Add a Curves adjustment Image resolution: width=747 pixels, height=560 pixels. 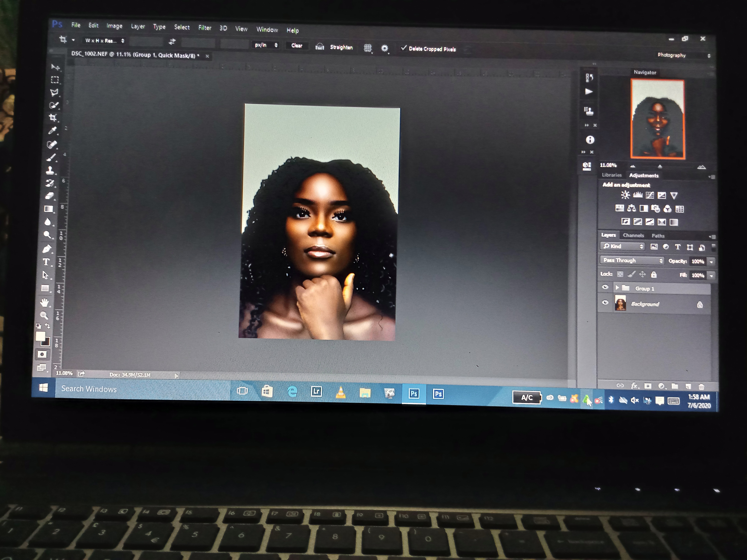point(650,195)
